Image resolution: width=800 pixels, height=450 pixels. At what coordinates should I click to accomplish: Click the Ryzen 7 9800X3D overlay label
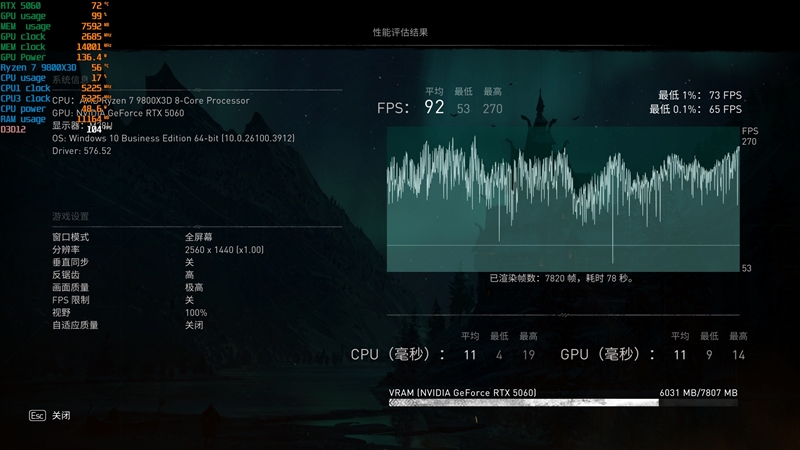click(38, 67)
